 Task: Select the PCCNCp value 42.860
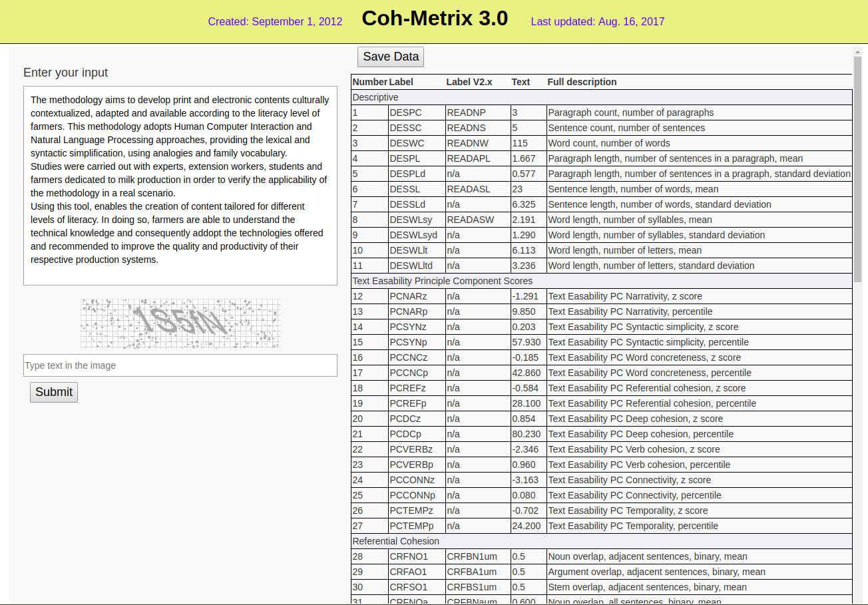[x=527, y=373]
